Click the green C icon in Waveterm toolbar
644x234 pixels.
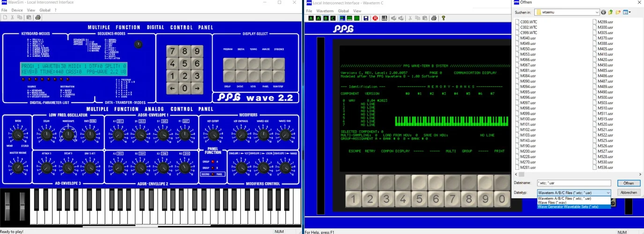click(333, 18)
